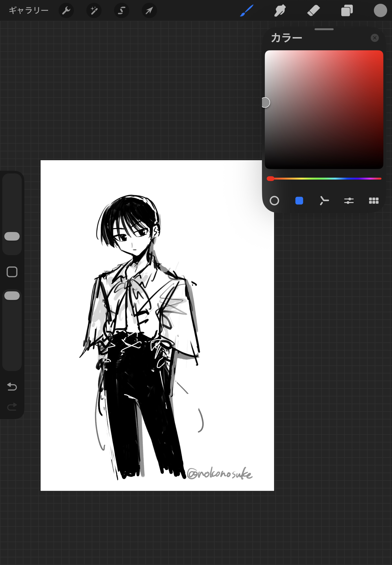Image resolution: width=392 pixels, height=565 pixels.
Task: Close the カラー panel
Action: [375, 38]
